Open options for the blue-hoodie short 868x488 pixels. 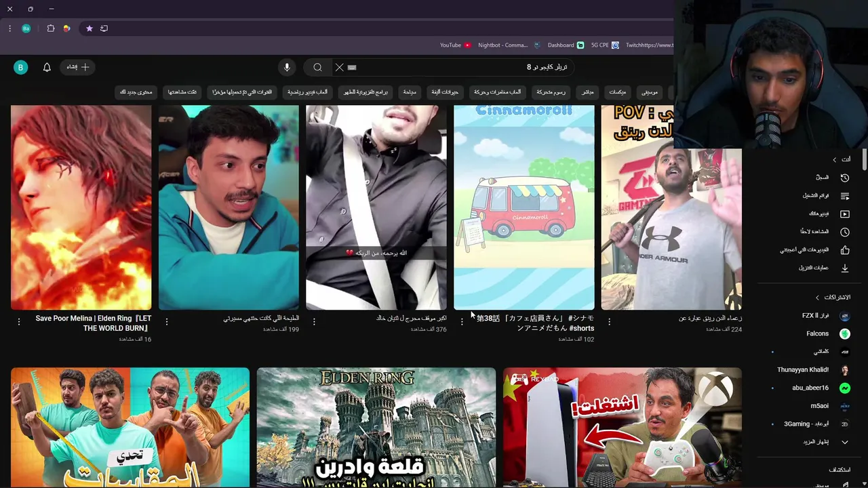tap(167, 322)
